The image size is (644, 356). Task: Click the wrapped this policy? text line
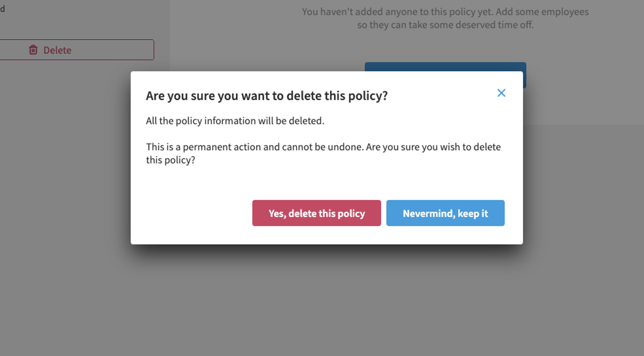point(171,160)
